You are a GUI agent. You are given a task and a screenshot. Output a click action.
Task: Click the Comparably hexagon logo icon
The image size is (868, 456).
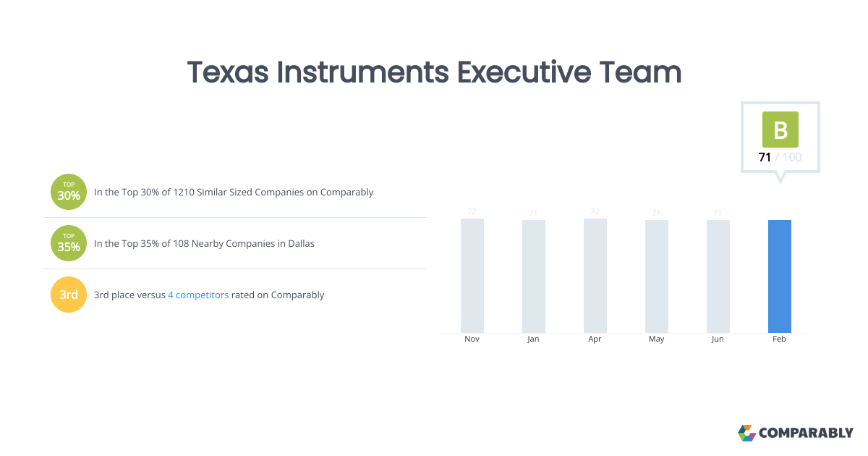tap(746, 433)
